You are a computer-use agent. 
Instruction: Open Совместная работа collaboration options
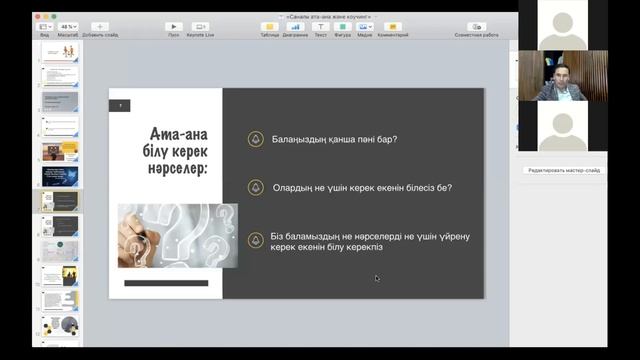(x=476, y=27)
